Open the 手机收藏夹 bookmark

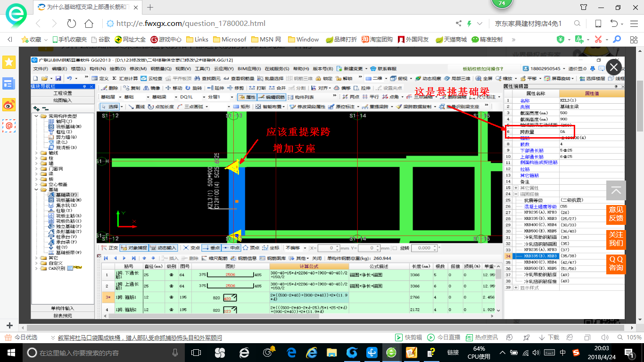69,40
